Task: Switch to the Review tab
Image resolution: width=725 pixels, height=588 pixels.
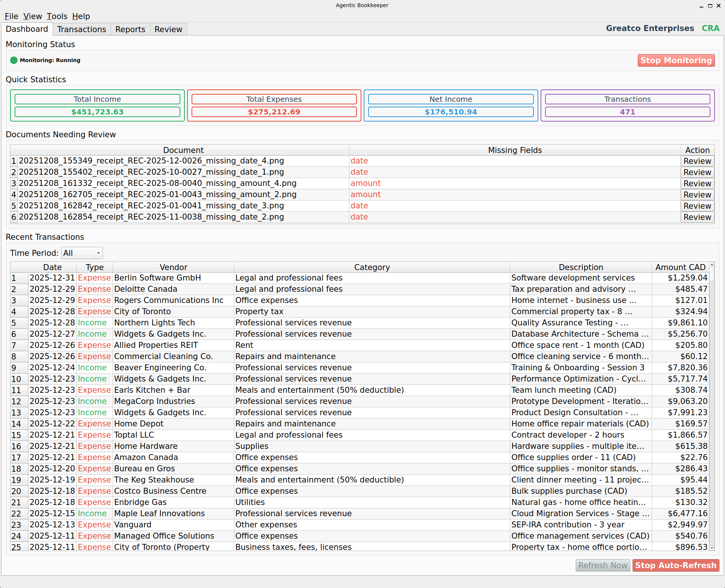Action: tap(168, 29)
